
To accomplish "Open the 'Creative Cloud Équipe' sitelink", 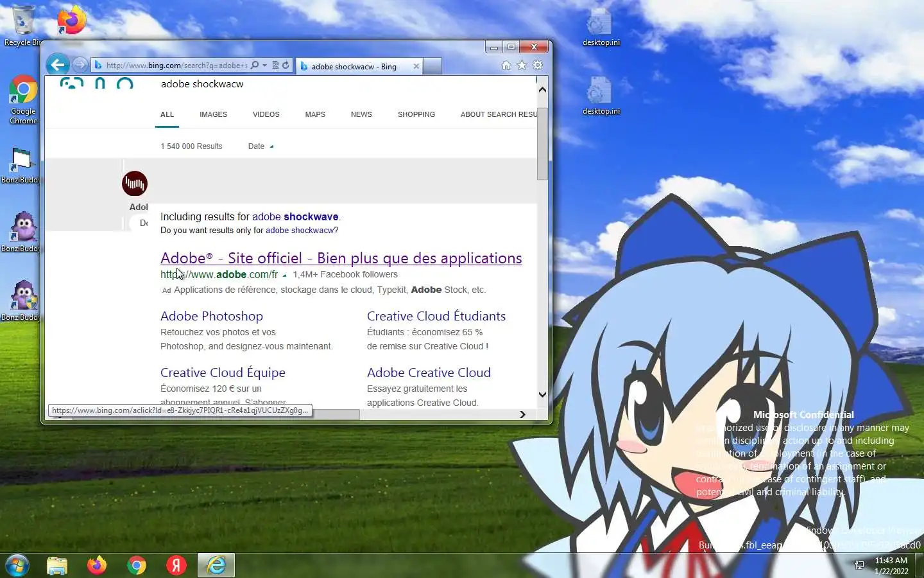I will (x=223, y=372).
